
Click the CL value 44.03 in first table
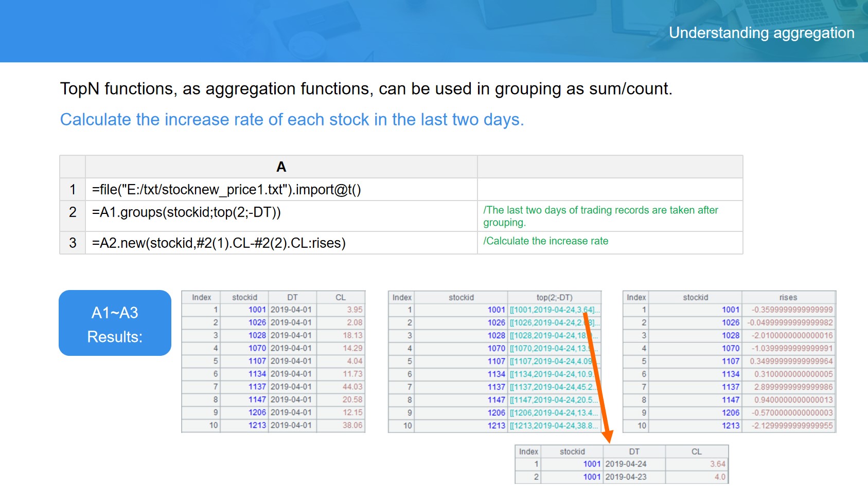[352, 387]
